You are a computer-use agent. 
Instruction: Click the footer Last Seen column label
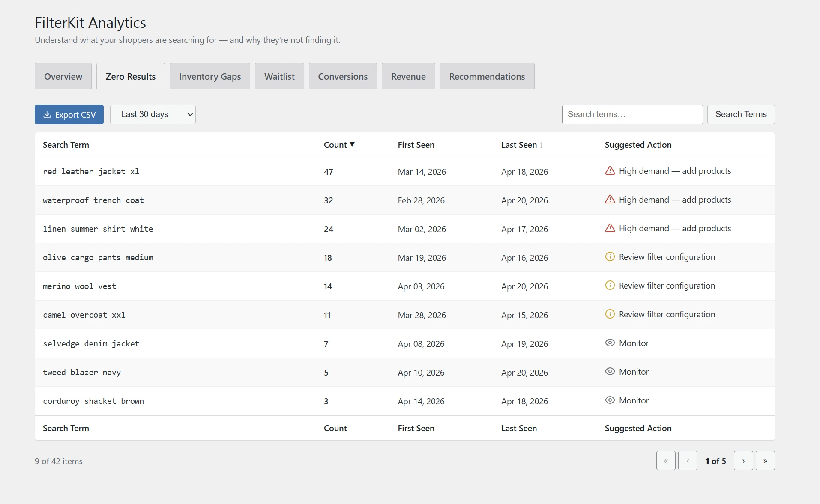(519, 428)
